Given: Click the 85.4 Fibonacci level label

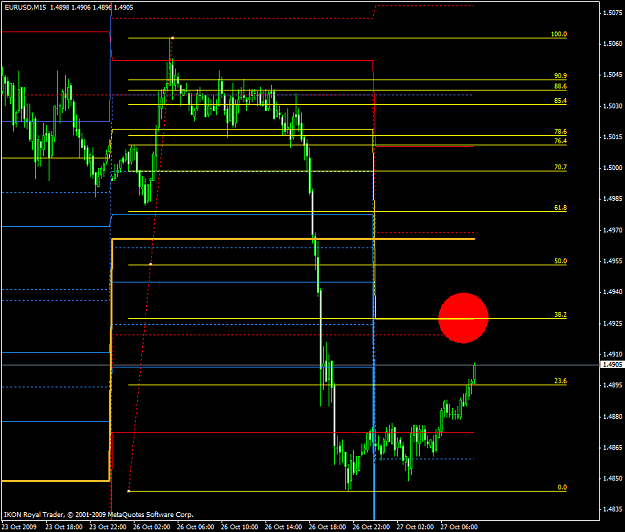Looking at the screenshot, I should [560, 100].
